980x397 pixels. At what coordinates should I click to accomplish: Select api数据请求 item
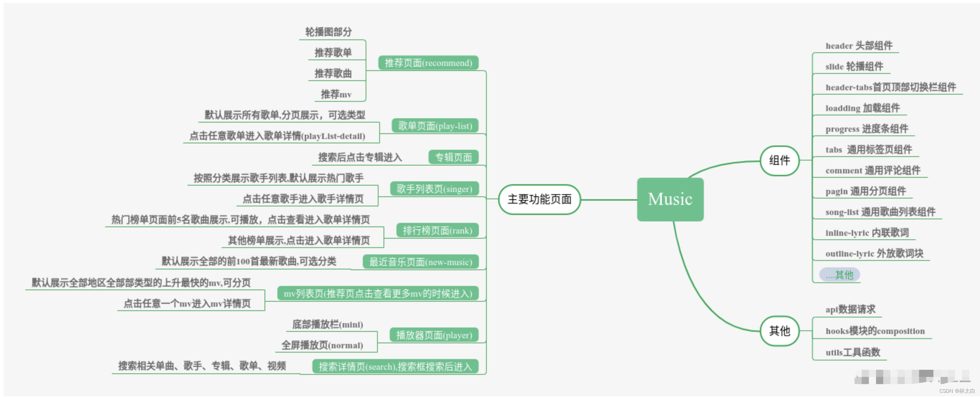tap(850, 310)
